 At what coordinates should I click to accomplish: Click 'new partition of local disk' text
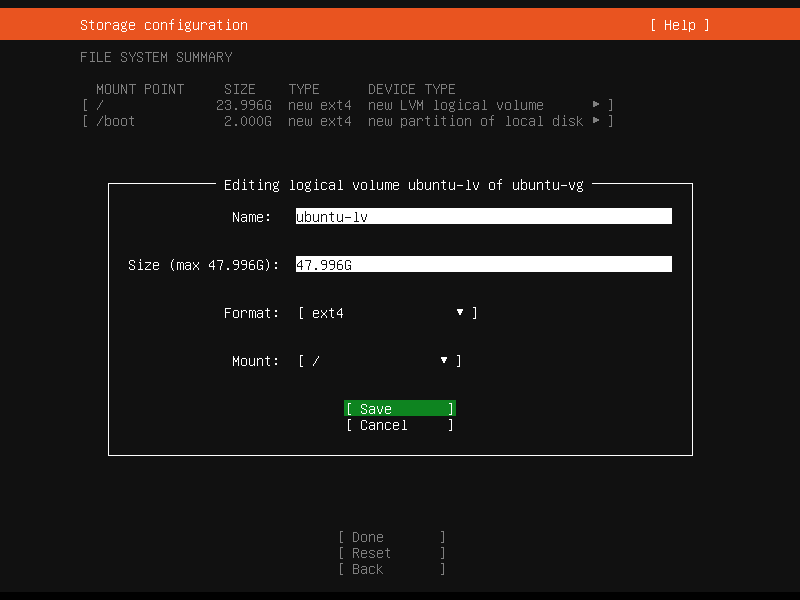476,121
